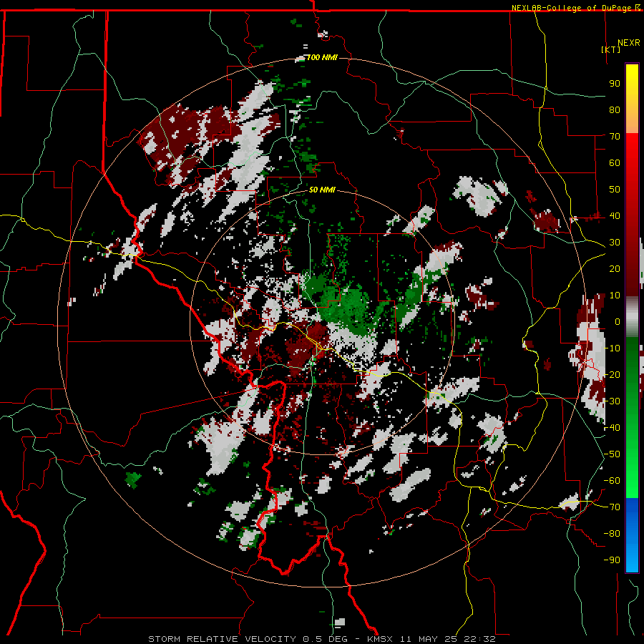Click the 20 value on the velocity scale
The image size is (644, 644).
point(615,269)
